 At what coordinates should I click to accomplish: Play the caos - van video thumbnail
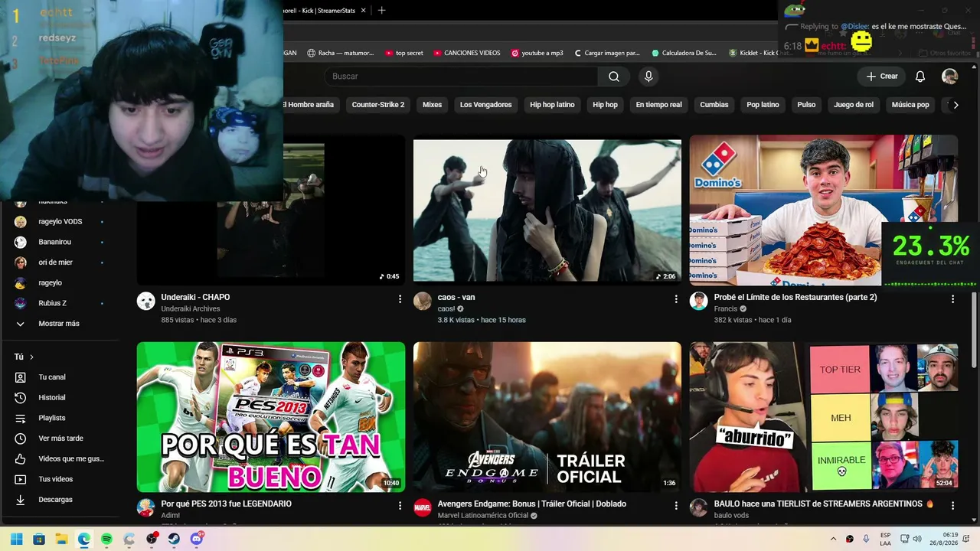547,210
